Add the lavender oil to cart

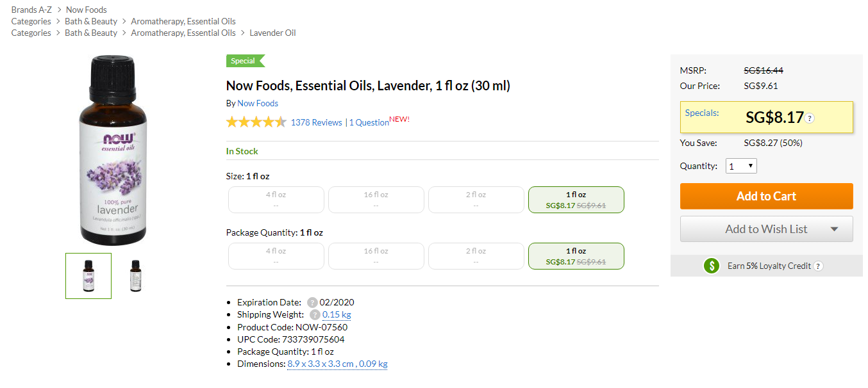766,197
